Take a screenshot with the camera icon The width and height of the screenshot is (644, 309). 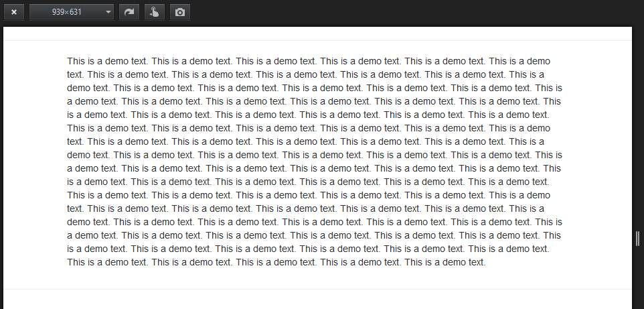pos(180,12)
